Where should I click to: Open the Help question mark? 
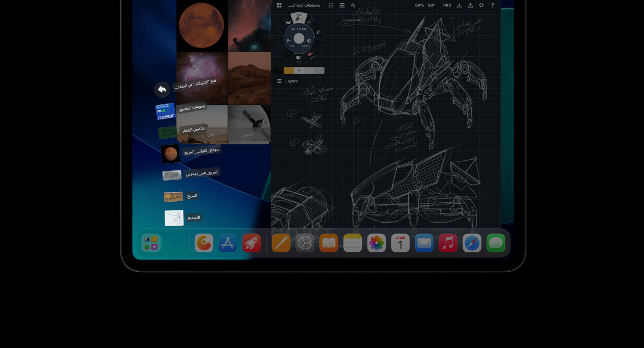pyautogui.click(x=492, y=5)
